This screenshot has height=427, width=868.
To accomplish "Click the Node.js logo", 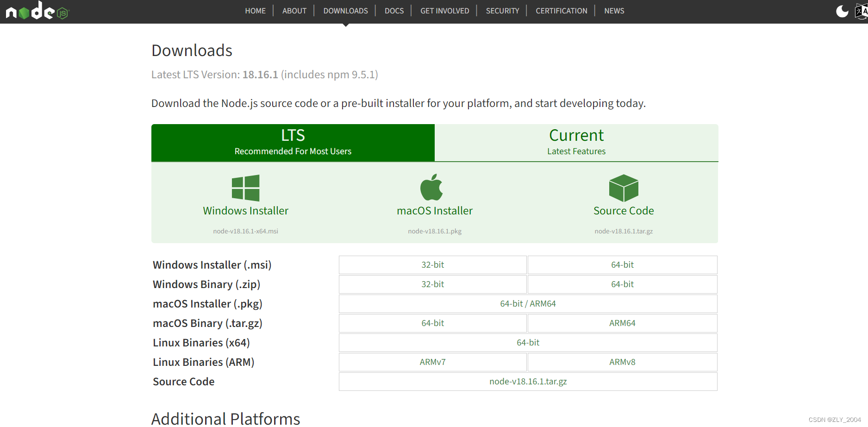I will [37, 11].
